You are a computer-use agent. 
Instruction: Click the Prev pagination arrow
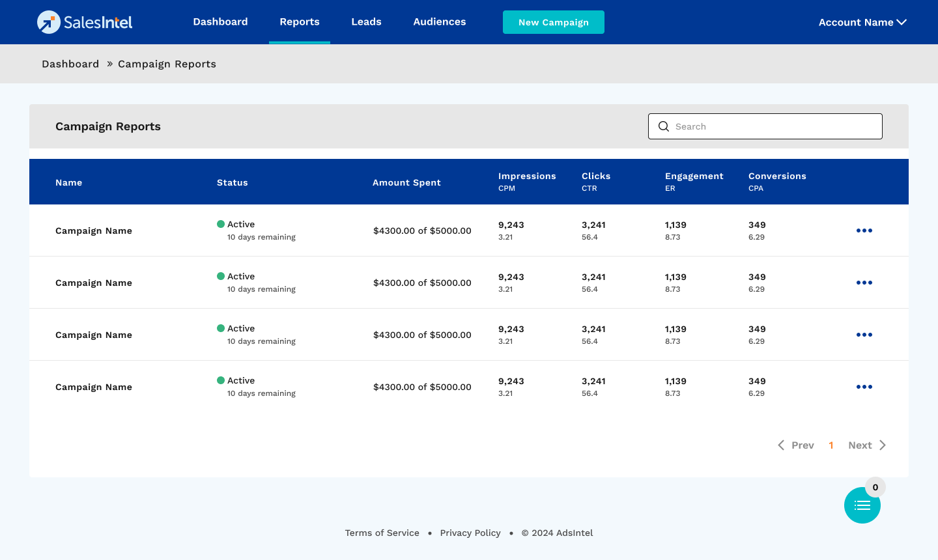(x=781, y=445)
